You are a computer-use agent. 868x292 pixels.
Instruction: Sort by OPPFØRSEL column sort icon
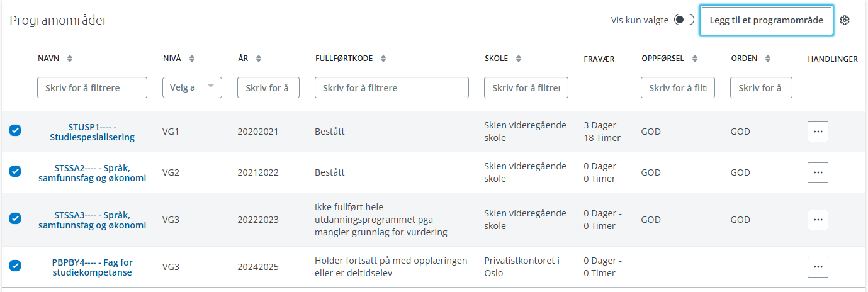695,59
